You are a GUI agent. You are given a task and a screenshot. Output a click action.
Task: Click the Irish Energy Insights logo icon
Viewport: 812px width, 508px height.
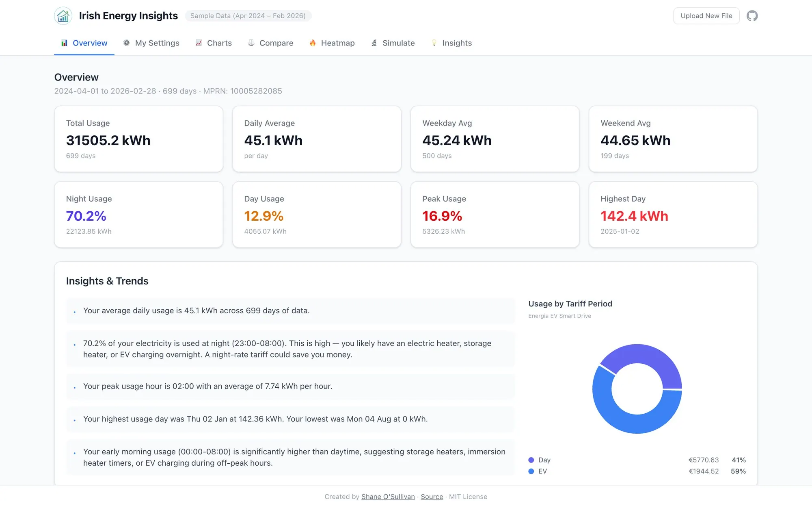[x=63, y=16]
